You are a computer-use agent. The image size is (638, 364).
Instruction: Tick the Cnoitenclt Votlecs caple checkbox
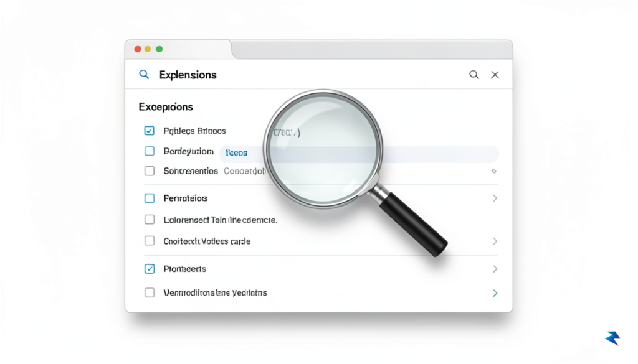150,241
